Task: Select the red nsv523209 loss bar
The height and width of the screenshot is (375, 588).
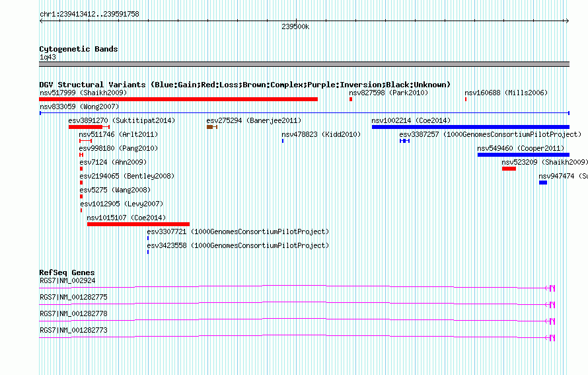Action: [509, 169]
